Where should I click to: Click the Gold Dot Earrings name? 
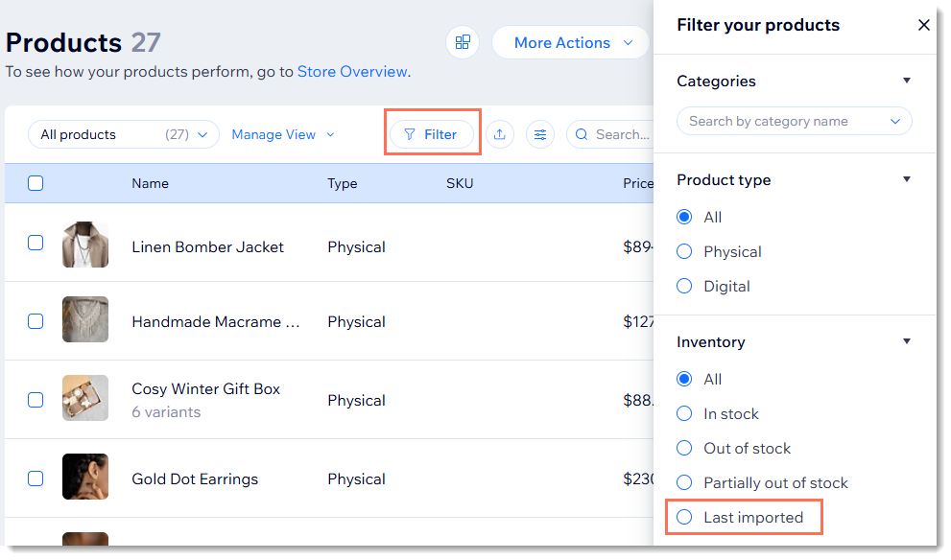click(x=195, y=479)
